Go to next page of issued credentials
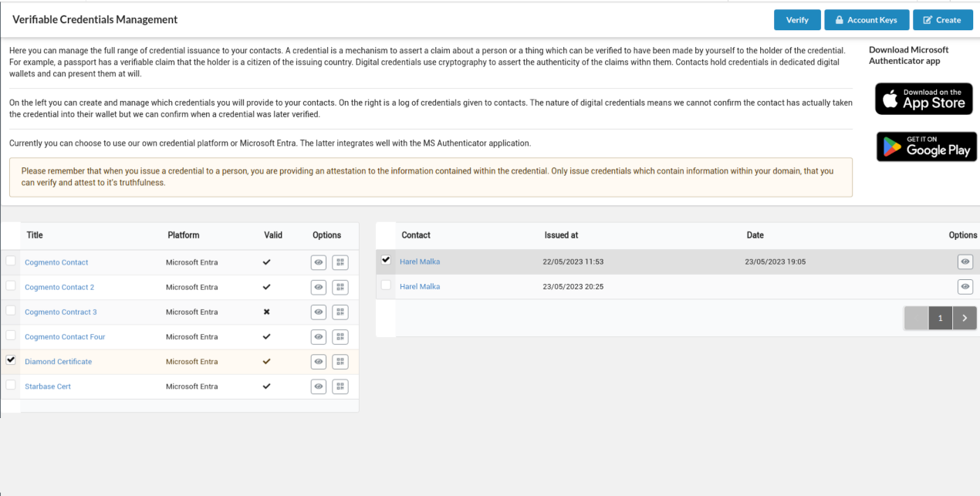980x496 pixels. click(x=965, y=318)
